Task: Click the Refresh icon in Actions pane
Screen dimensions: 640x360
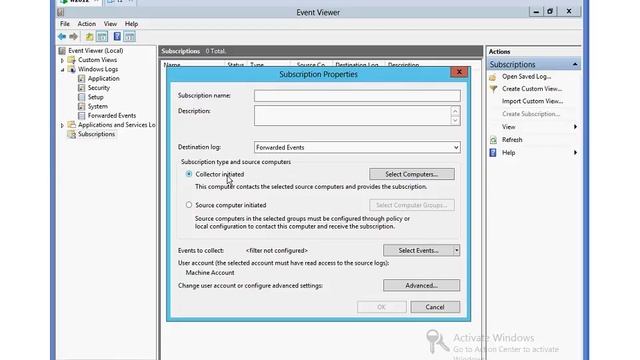Action: [493, 140]
